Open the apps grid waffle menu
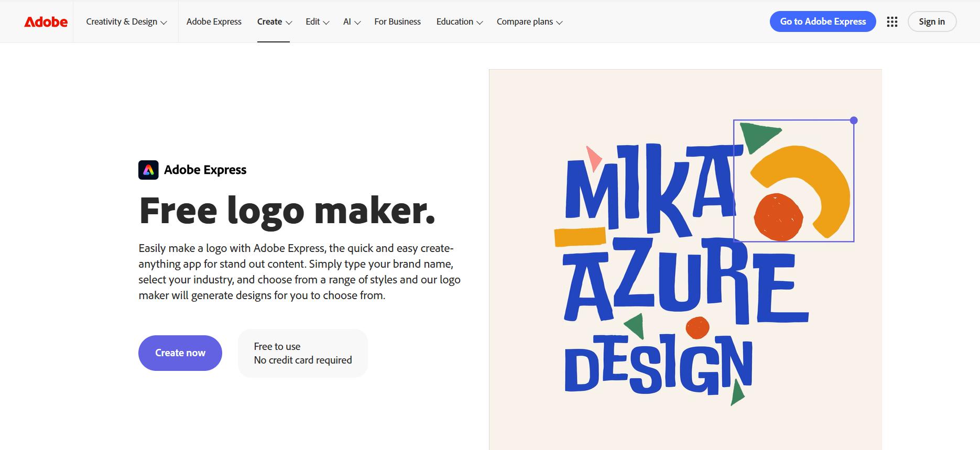 892,21
